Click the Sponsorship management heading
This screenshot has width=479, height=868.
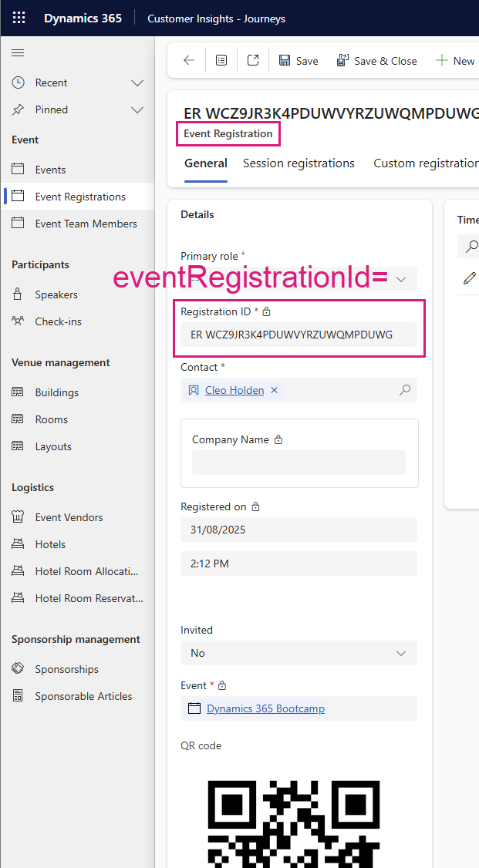[76, 639]
